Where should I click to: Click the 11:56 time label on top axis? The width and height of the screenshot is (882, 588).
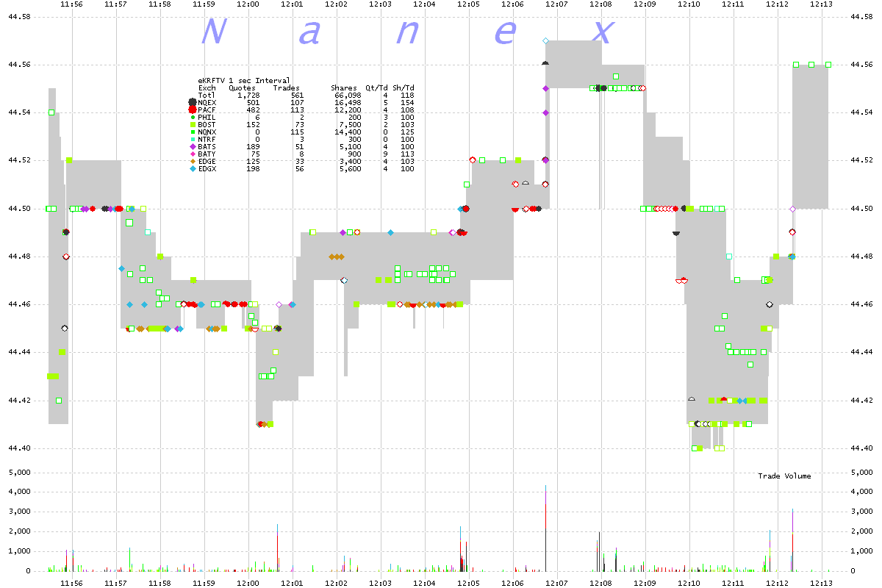pyautogui.click(x=71, y=4)
